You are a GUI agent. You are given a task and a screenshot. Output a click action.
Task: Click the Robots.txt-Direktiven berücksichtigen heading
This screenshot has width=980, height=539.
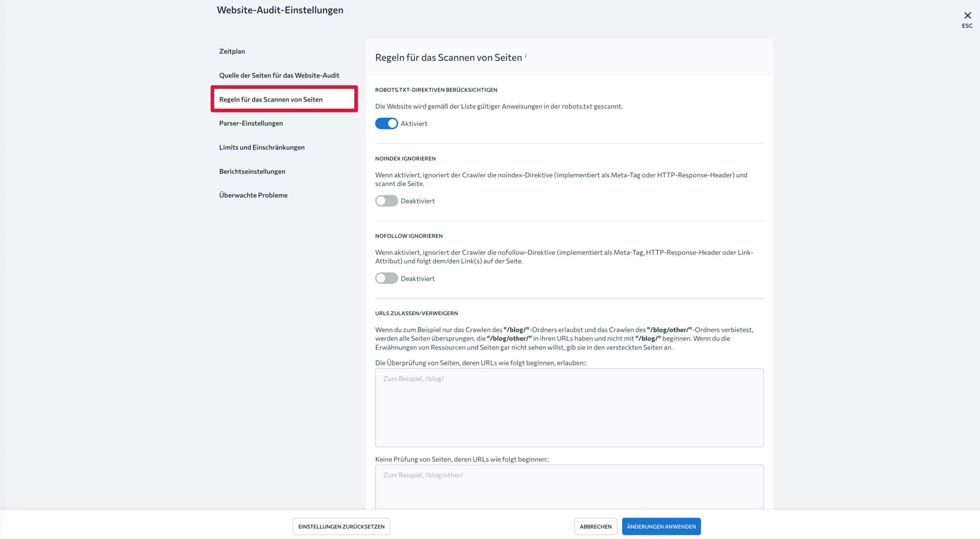click(436, 90)
